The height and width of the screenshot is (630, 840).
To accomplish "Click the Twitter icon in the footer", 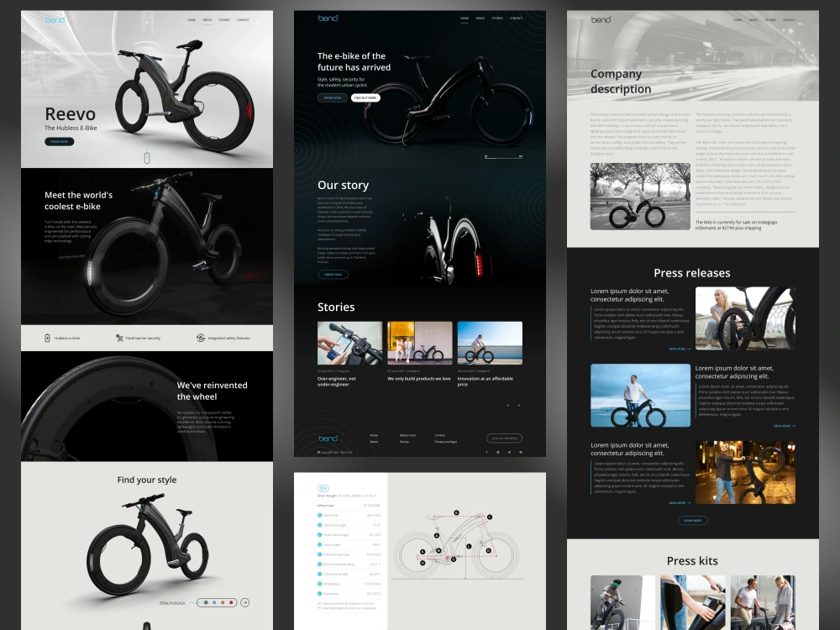I will [508, 452].
